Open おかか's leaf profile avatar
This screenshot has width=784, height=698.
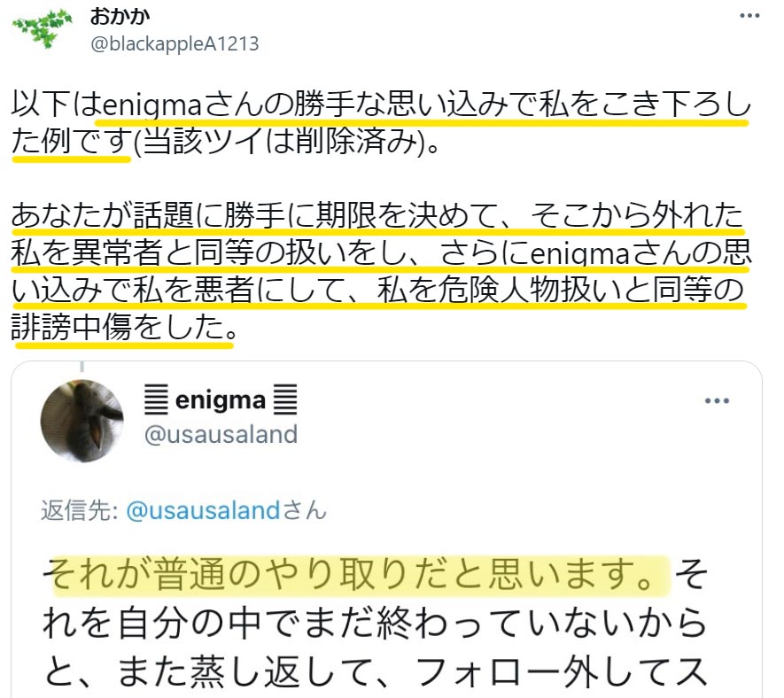(43, 28)
